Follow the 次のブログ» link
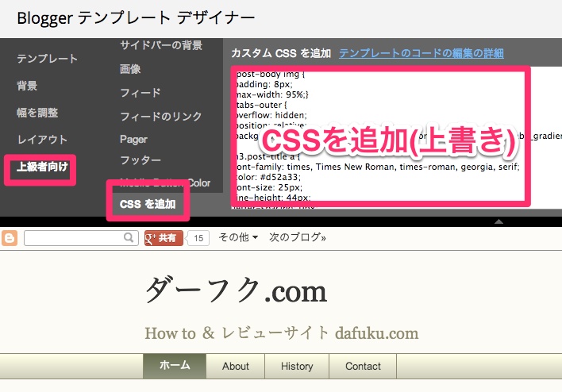Image resolution: width=562 pixels, height=392 pixels. click(x=298, y=237)
